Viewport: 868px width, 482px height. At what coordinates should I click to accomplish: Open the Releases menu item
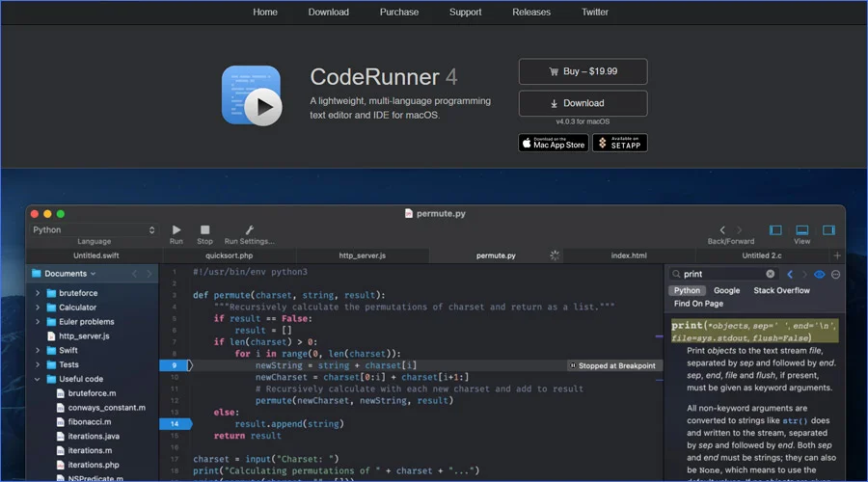click(x=530, y=13)
